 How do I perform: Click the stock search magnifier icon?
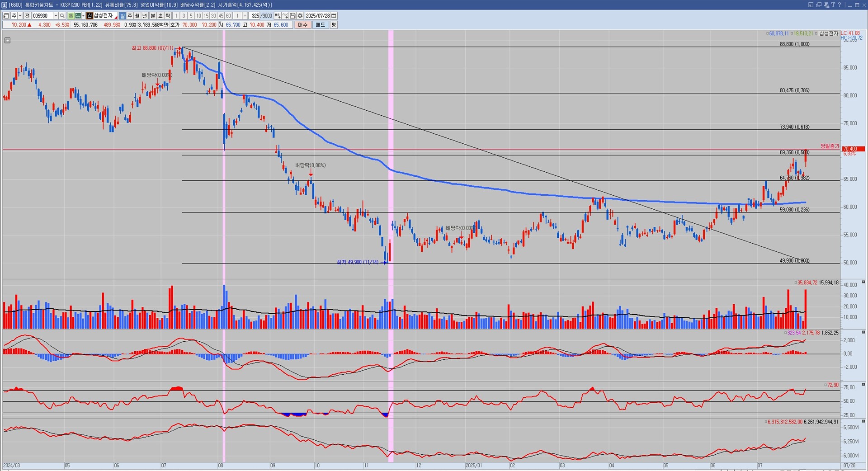62,16
